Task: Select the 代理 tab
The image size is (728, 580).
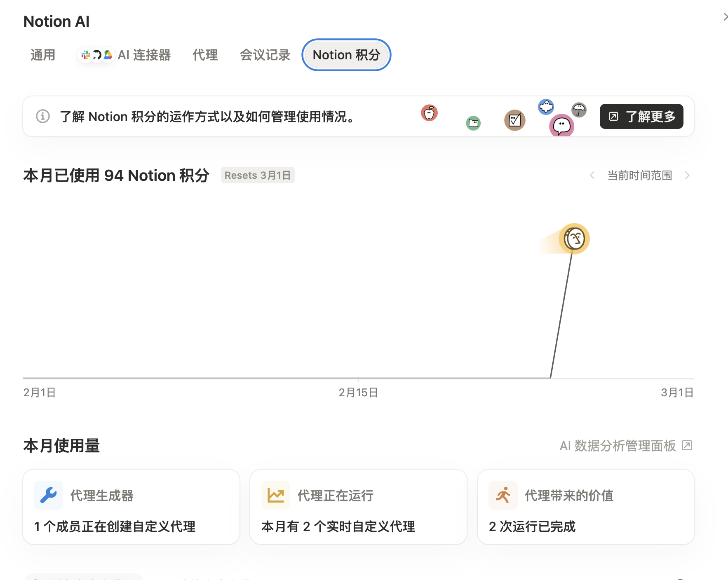Action: click(205, 55)
